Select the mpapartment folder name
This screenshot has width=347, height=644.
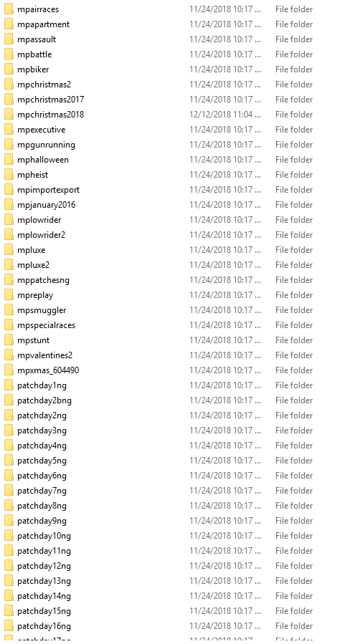pos(43,24)
